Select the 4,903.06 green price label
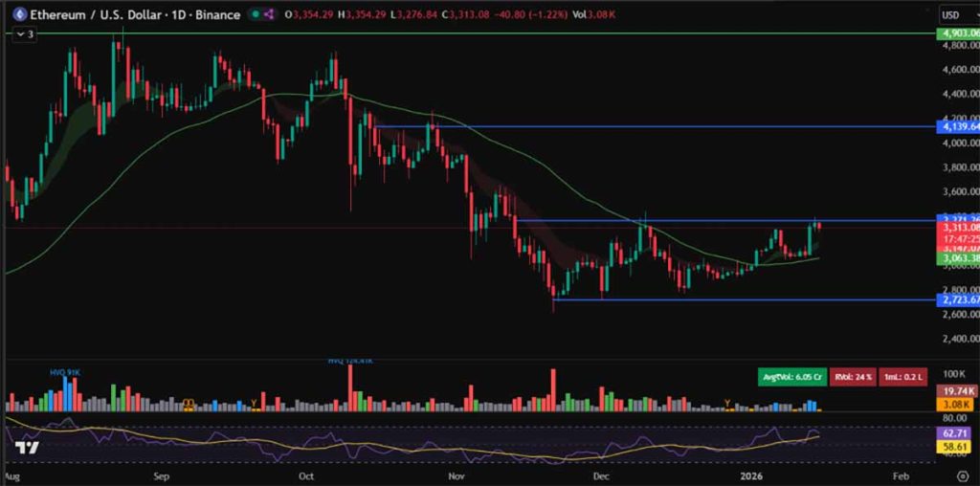 [x=958, y=33]
